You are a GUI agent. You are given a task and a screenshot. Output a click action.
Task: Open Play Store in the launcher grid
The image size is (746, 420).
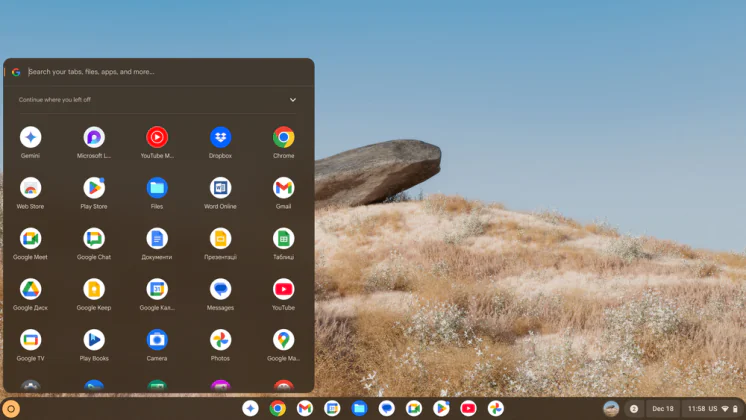click(x=94, y=188)
